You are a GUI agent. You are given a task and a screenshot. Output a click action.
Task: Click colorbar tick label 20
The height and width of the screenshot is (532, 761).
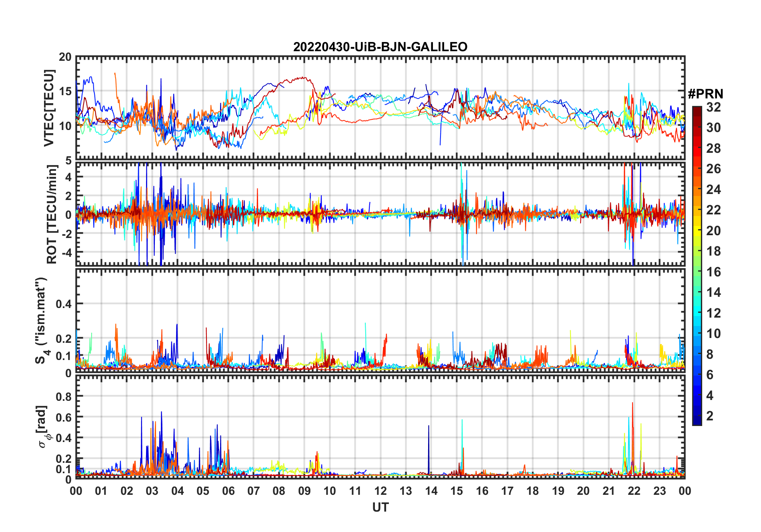pyautogui.click(x=713, y=231)
